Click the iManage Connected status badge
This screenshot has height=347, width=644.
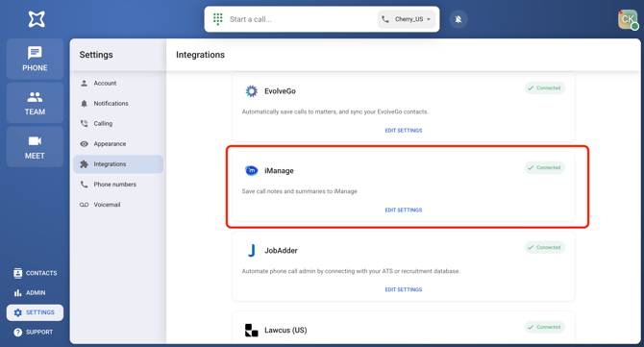pos(545,167)
